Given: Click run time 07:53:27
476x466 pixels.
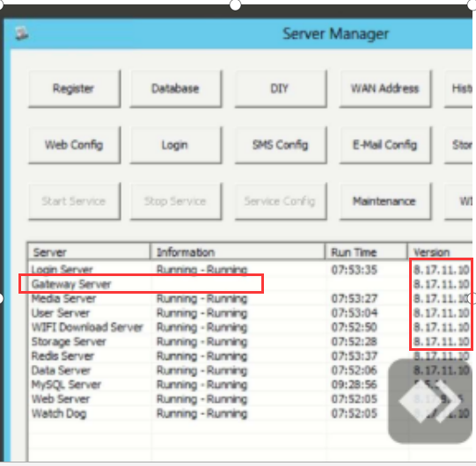Looking at the screenshot, I should point(354,299).
